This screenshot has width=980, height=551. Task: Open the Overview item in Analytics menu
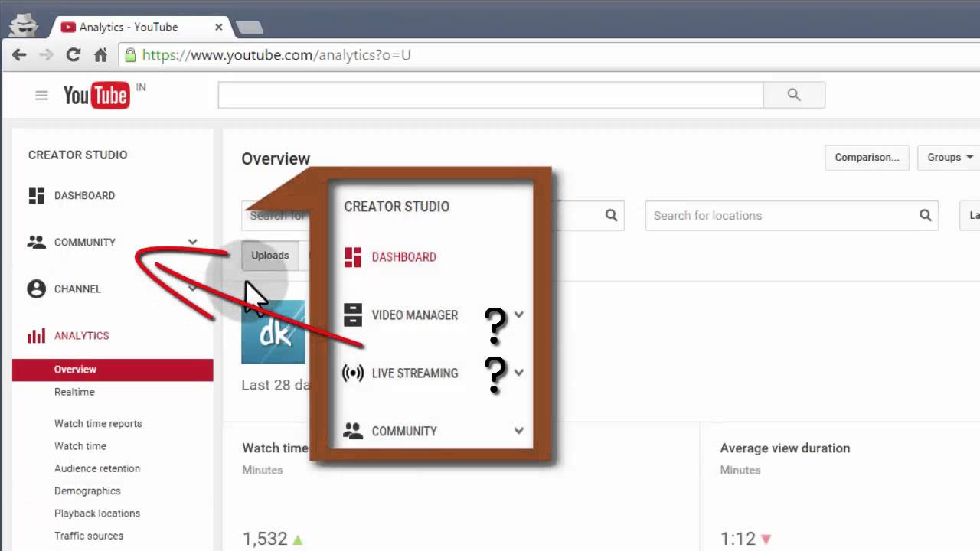click(113, 370)
